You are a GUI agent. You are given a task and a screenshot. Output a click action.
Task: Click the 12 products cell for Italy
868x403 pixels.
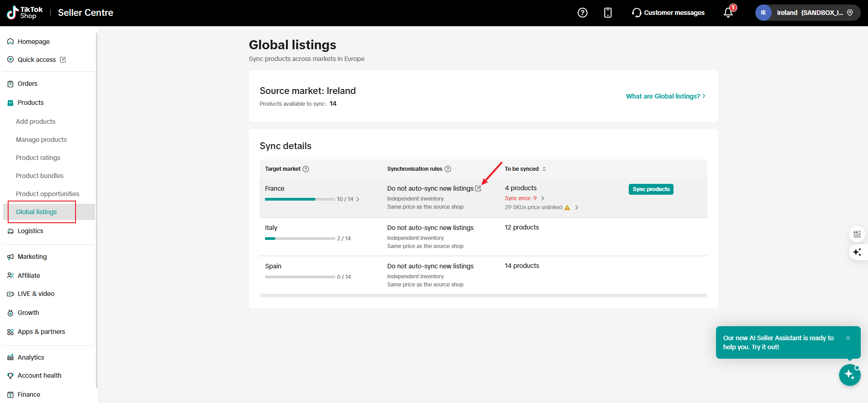click(522, 227)
